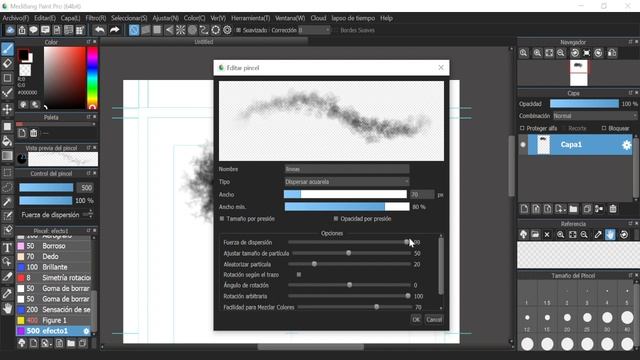Open the Herramienta menu

click(x=251, y=18)
